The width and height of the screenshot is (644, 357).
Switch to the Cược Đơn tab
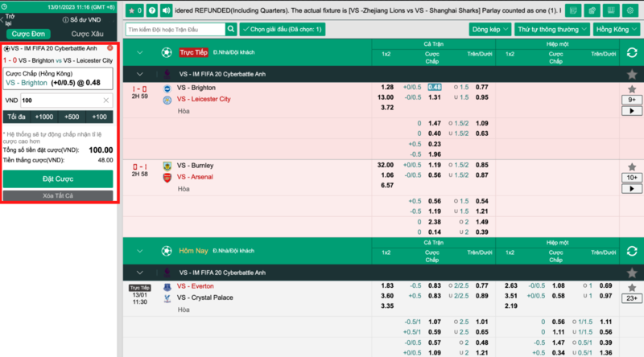28,34
